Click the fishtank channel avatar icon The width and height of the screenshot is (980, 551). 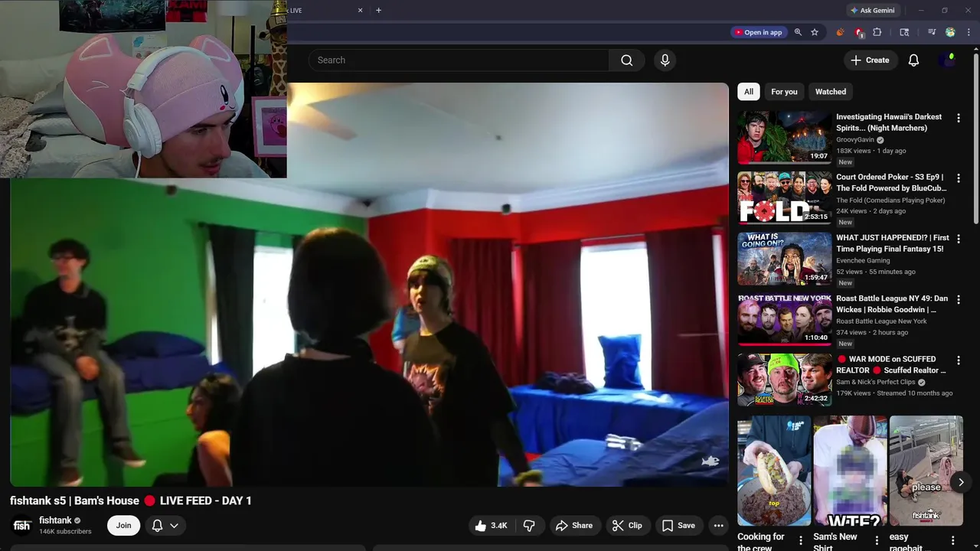pos(22,526)
